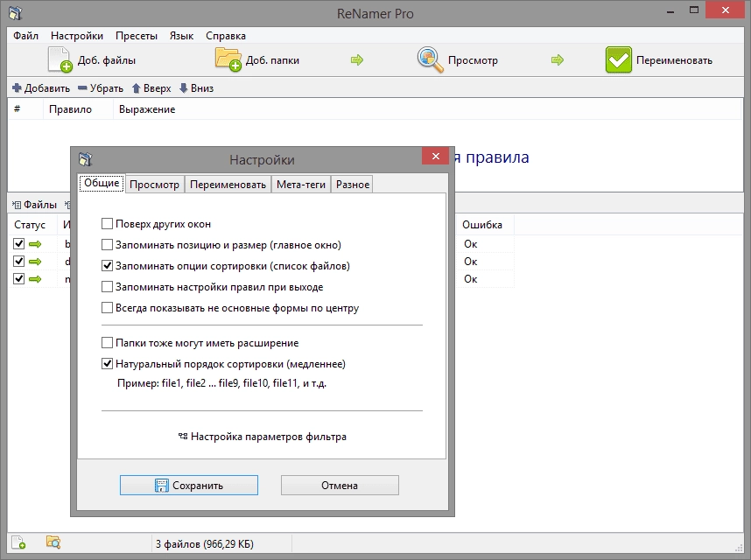Click the add file icon in status bar
This screenshot has height=560, width=751.
pyautogui.click(x=18, y=542)
